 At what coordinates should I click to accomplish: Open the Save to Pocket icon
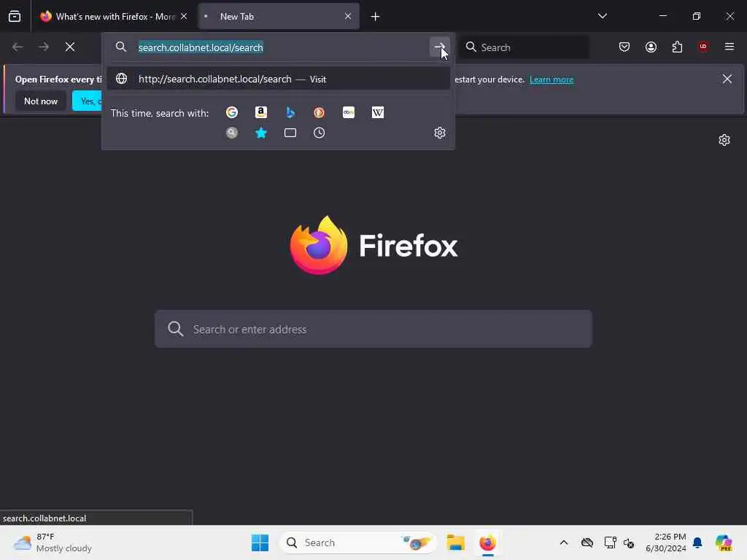pos(624,47)
